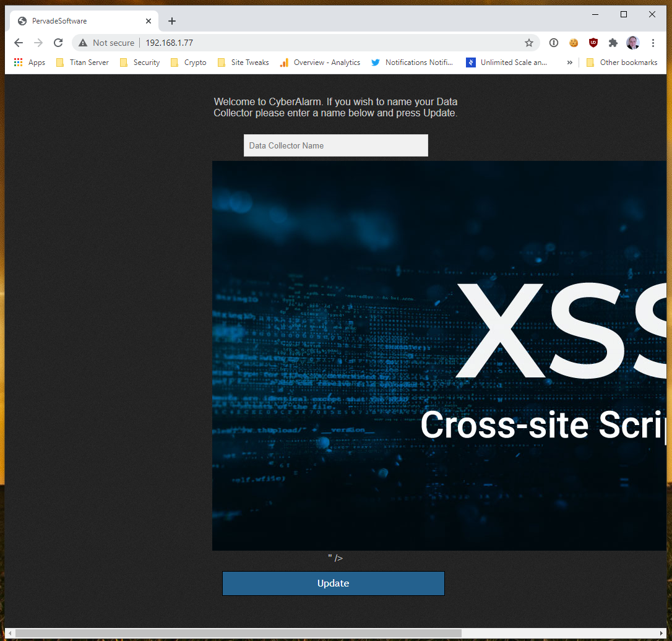Focus the Data Collector Name field
Image resolution: width=672 pixels, height=641 pixels.
[335, 145]
